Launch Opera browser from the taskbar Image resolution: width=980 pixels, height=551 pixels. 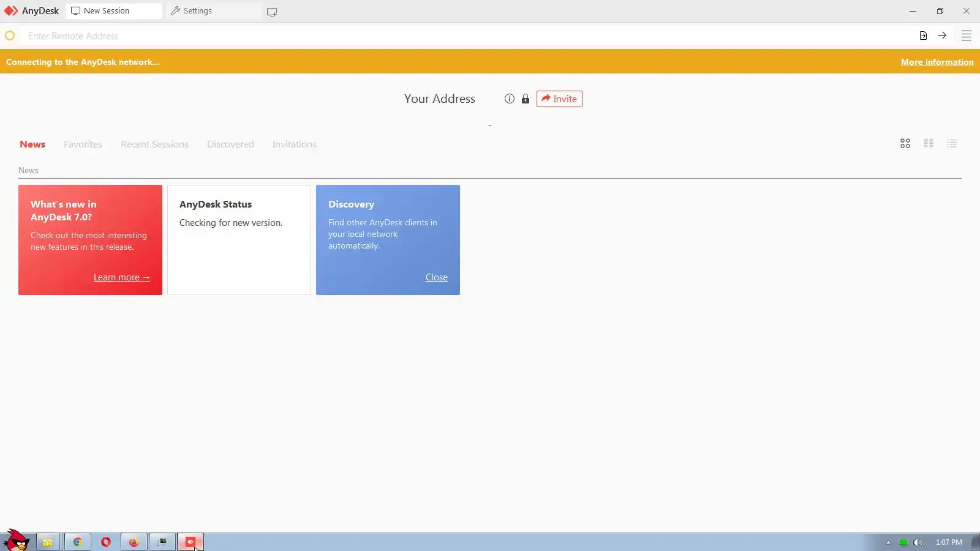(106, 542)
